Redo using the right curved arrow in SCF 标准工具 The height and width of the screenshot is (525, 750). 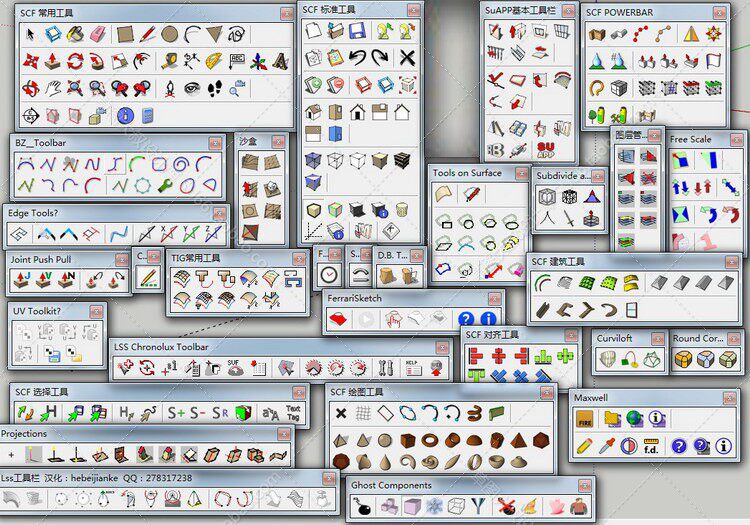coord(380,58)
